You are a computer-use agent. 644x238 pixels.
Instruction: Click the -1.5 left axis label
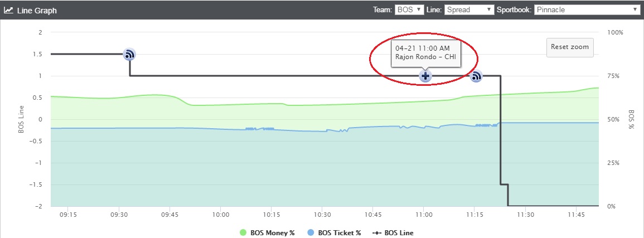pyautogui.click(x=36, y=184)
